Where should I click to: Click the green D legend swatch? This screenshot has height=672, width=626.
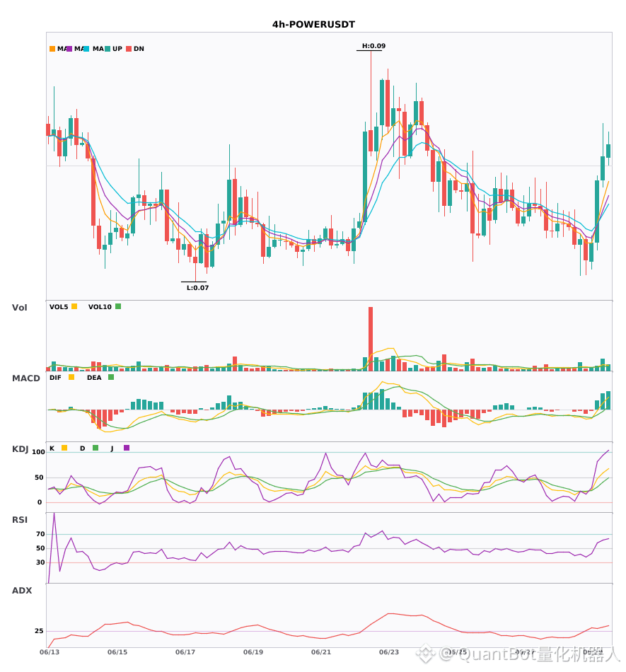pos(95,448)
